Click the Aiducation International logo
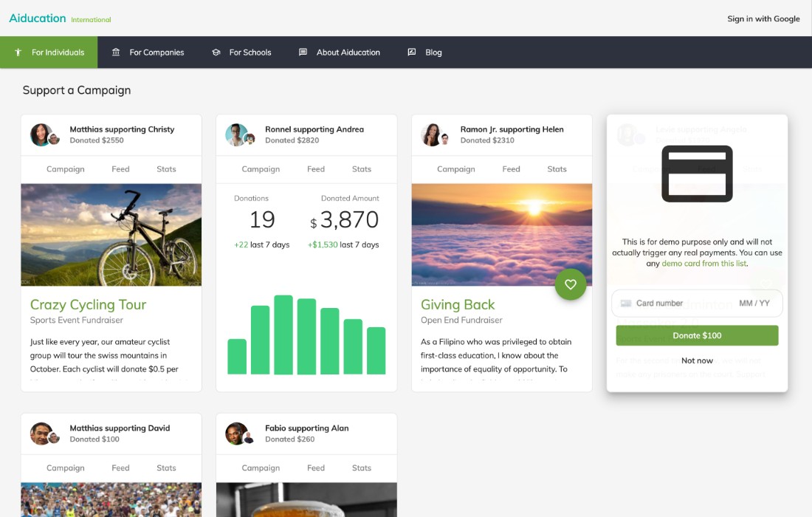Image resolution: width=812 pixels, height=517 pixels. click(x=60, y=18)
